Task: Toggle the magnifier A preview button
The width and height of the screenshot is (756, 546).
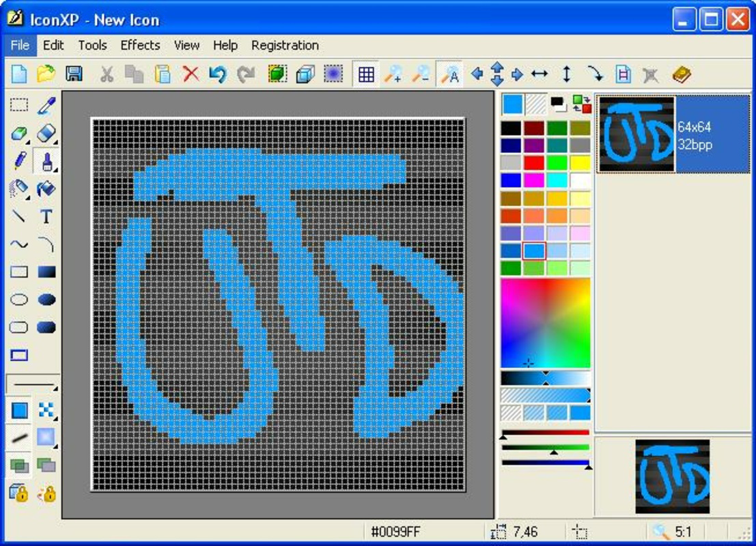Action: [449, 74]
